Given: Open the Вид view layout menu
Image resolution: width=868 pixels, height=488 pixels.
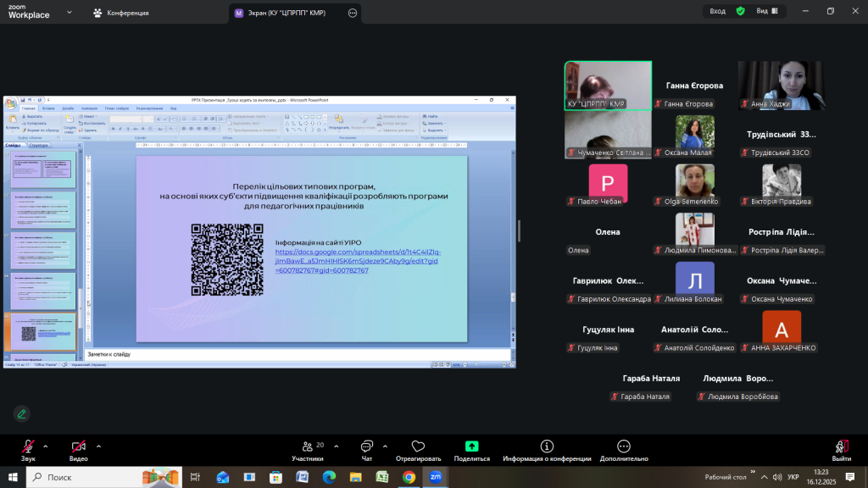Looking at the screenshot, I should [766, 11].
